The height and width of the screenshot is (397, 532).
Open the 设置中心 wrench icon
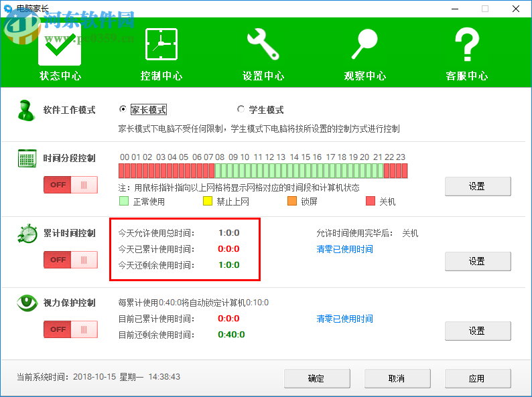tap(263, 44)
